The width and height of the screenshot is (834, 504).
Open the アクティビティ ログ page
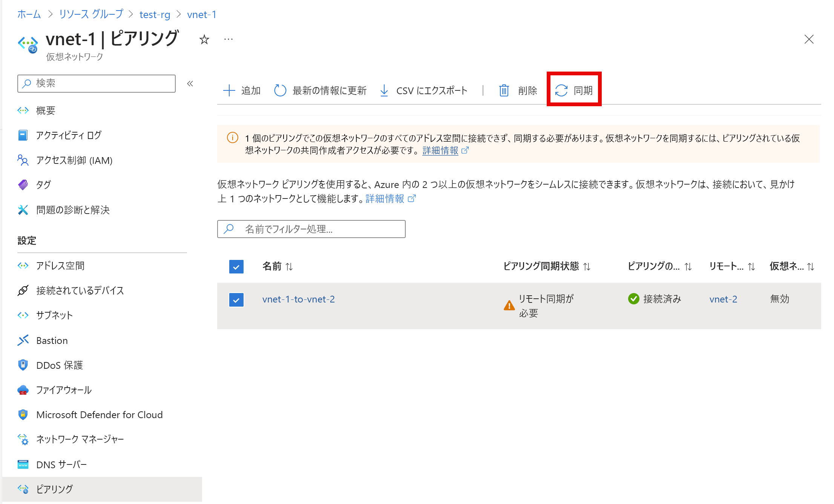click(68, 135)
